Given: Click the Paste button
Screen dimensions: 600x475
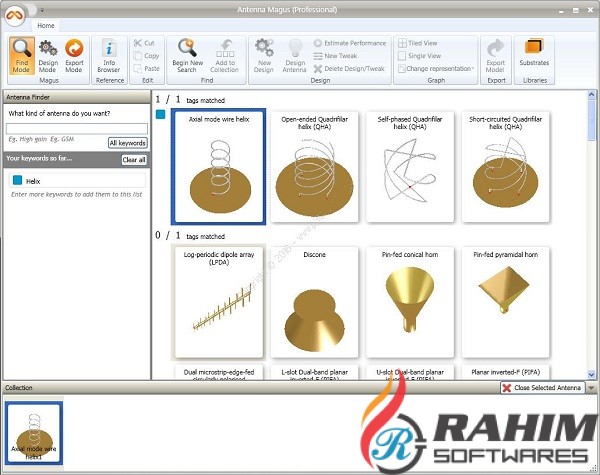Looking at the screenshot, I should 147,69.
